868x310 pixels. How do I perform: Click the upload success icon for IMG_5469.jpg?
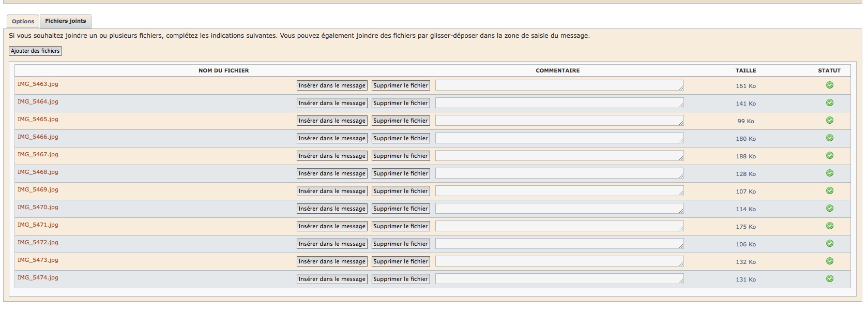coord(829,191)
